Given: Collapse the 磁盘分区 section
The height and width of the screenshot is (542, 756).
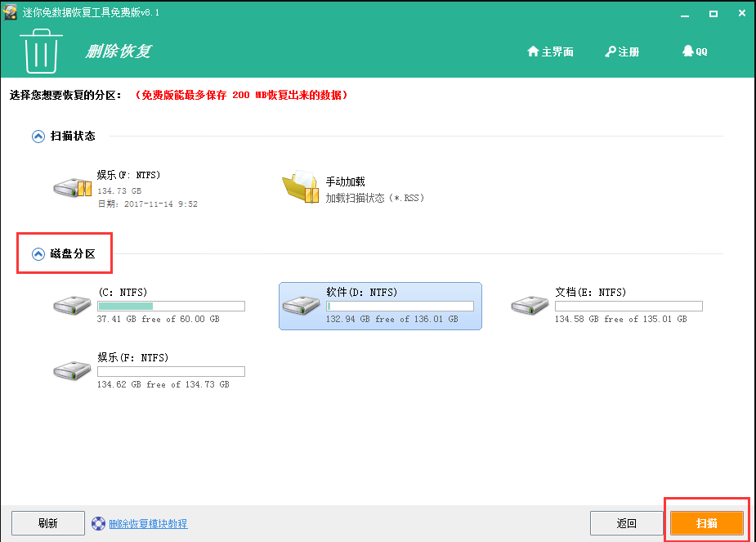Looking at the screenshot, I should pyautogui.click(x=38, y=254).
